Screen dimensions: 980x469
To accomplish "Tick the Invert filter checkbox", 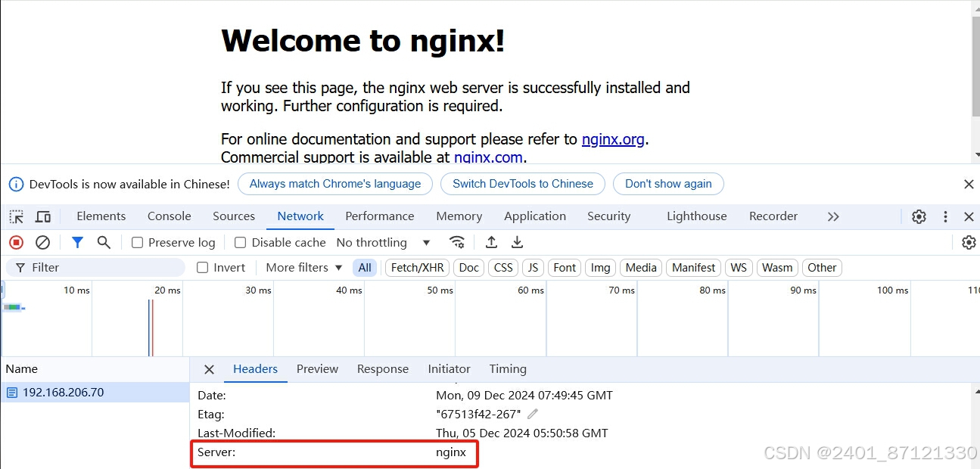I will point(202,268).
